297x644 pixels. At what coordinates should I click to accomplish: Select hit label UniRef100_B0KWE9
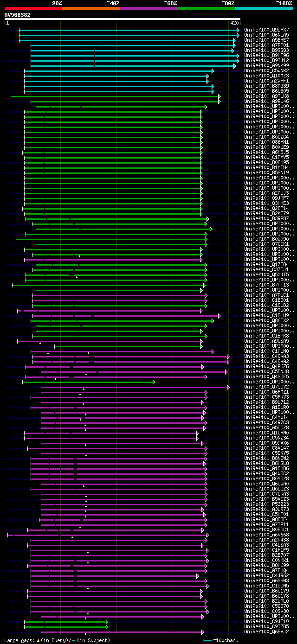[x=266, y=147]
